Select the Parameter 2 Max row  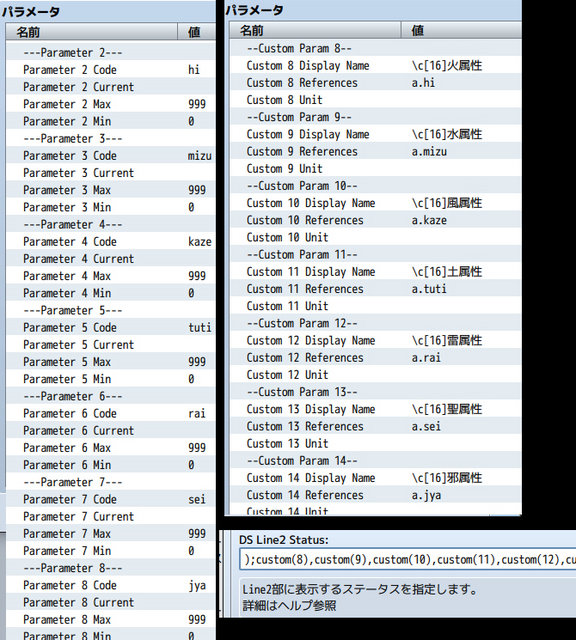(x=111, y=104)
